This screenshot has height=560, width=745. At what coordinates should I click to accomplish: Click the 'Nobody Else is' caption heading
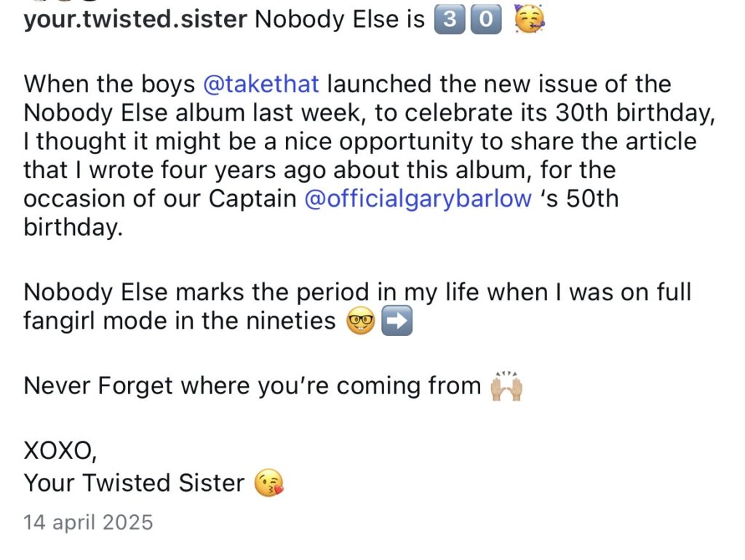(x=340, y=20)
